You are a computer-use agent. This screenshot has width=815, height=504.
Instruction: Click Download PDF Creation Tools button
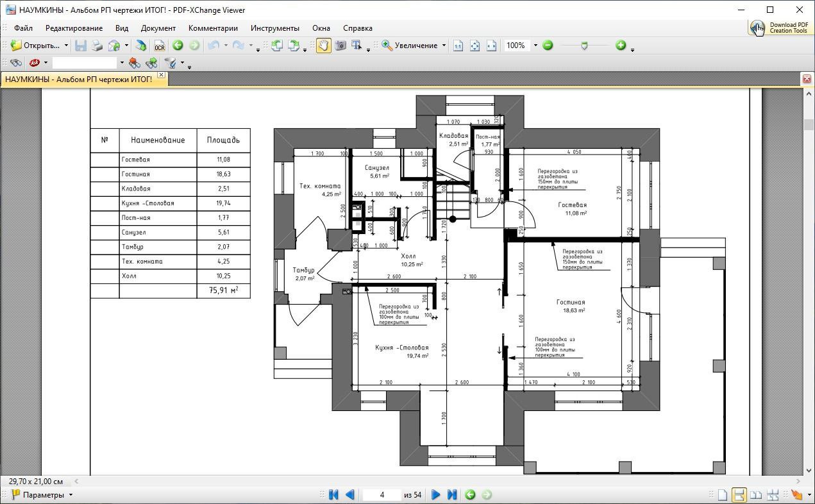pyautogui.click(x=780, y=28)
